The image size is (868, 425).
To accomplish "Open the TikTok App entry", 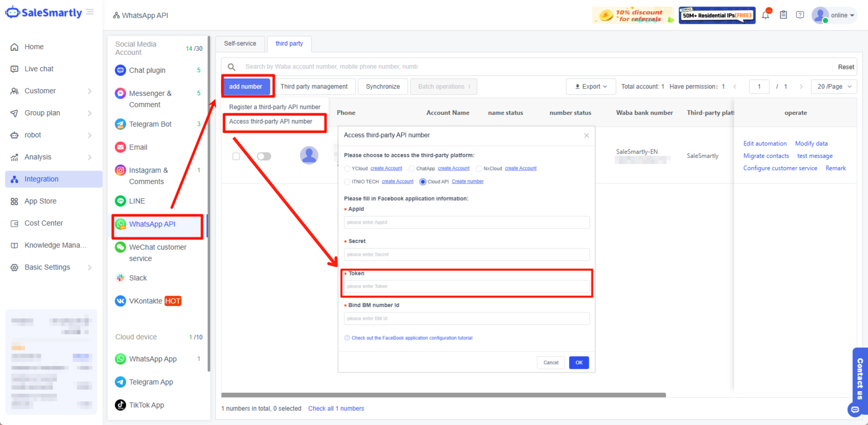I will tap(147, 405).
